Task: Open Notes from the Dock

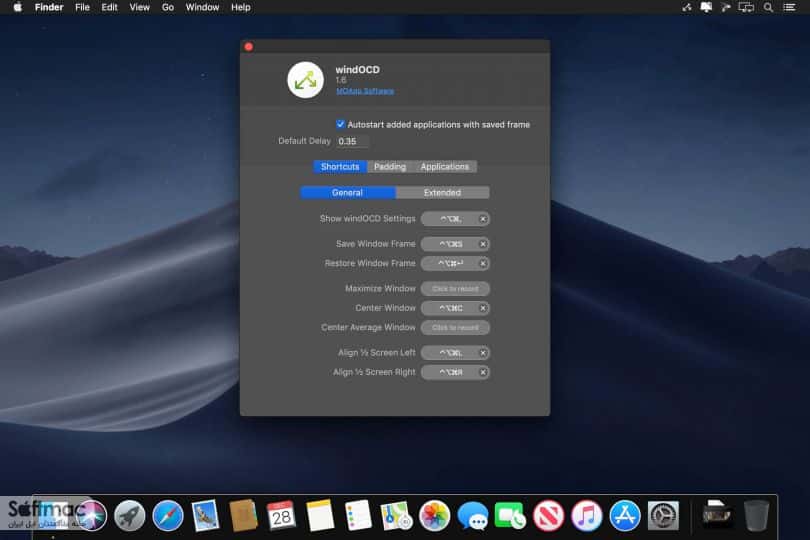Action: 320,515
